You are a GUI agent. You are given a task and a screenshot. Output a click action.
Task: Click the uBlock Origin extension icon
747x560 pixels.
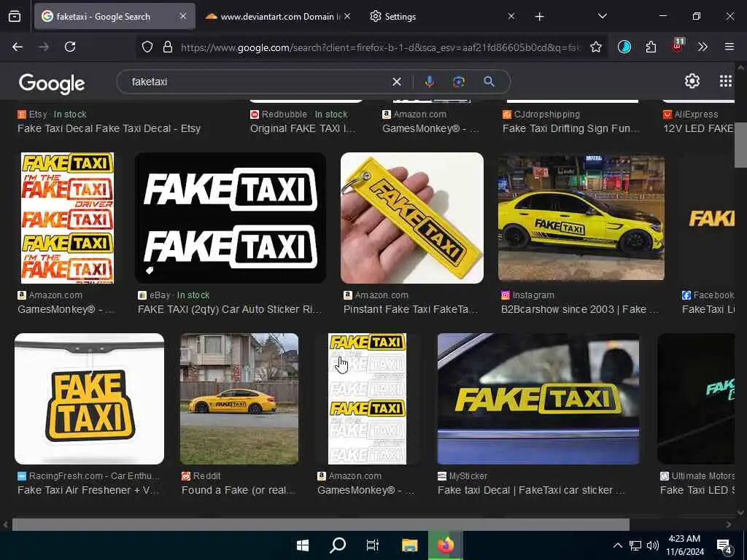(x=677, y=46)
